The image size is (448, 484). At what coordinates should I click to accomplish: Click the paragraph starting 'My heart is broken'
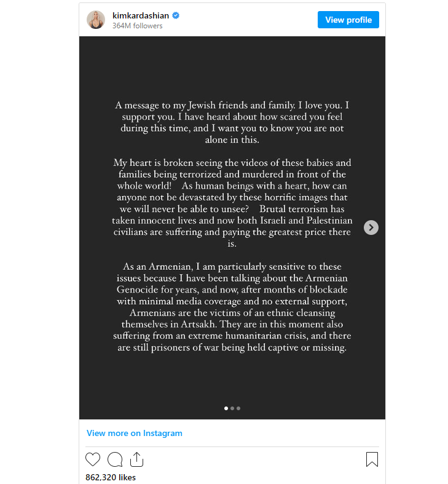coord(232,203)
